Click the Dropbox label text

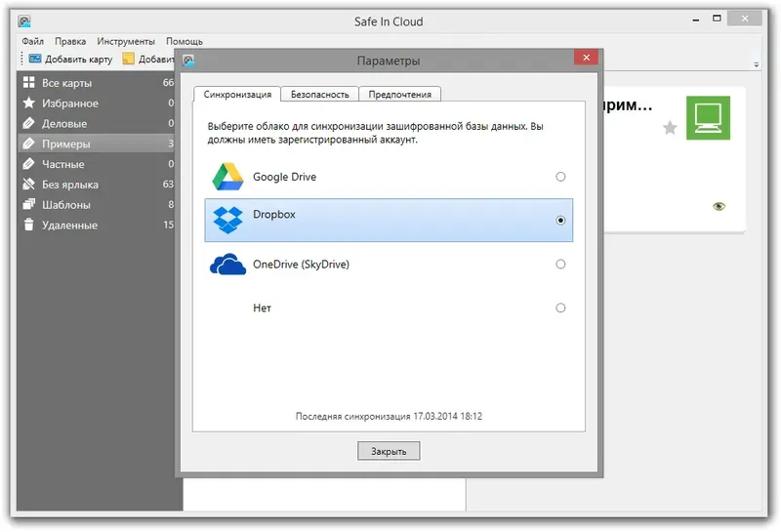(x=274, y=214)
